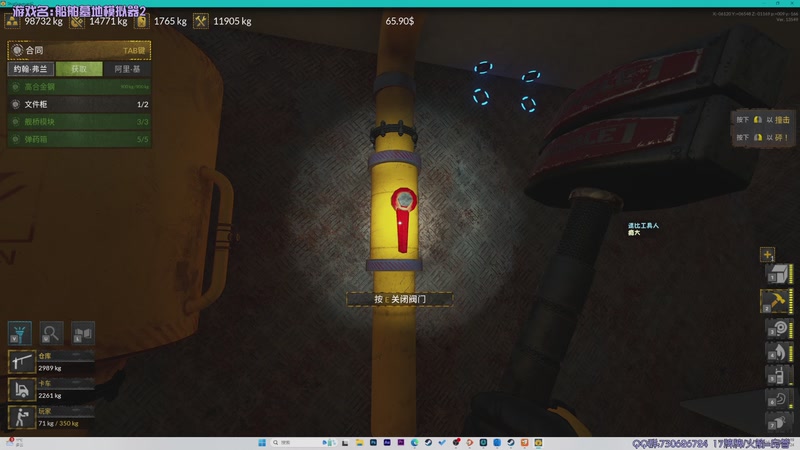Open Premiere Pro from the taskbar

[x=401, y=443]
